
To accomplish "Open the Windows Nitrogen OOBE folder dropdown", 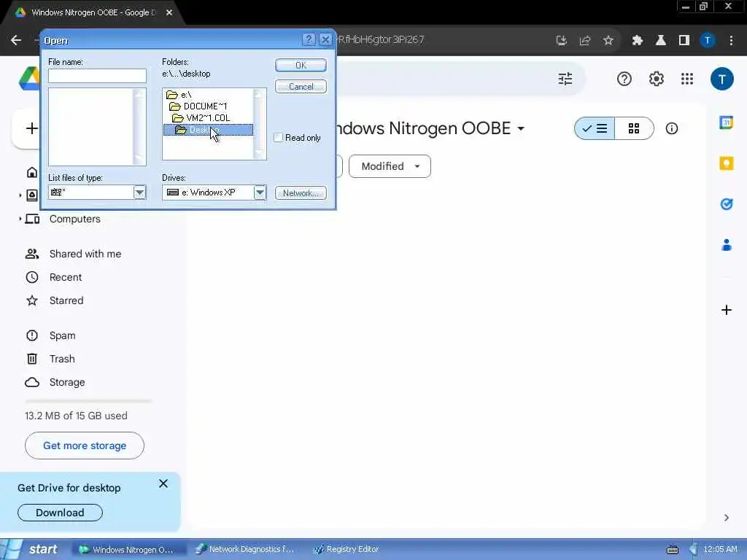I will 521,128.
